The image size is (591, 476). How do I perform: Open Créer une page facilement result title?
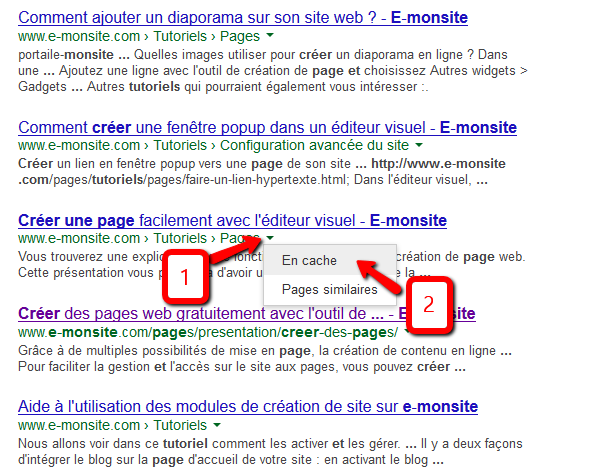(x=233, y=220)
